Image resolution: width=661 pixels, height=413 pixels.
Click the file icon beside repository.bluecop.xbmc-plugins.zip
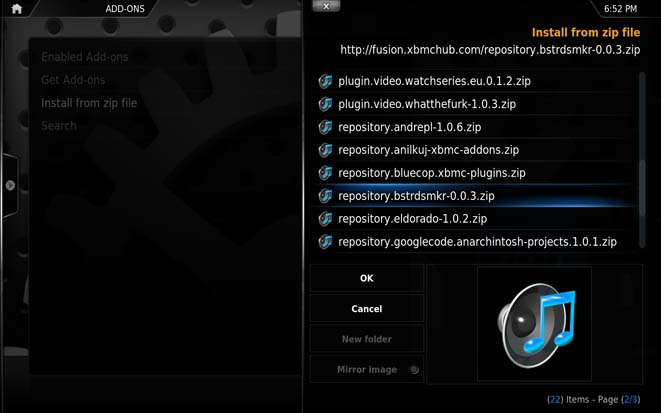(325, 173)
